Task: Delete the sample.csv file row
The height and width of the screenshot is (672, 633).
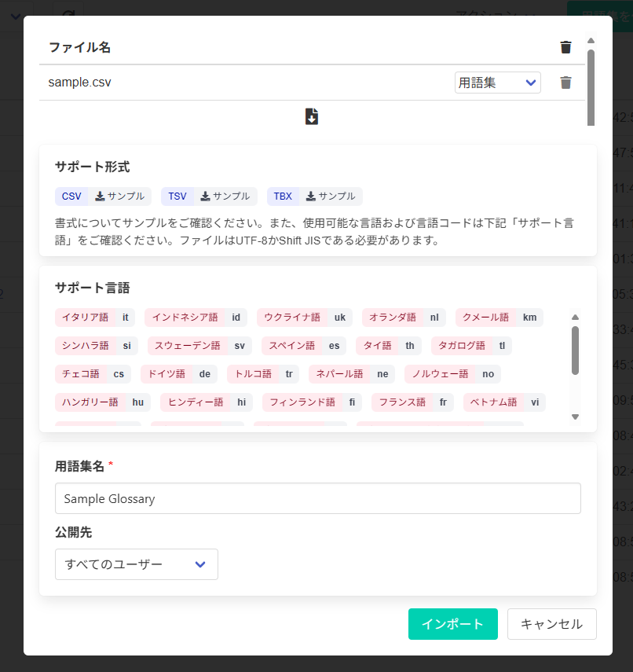Action: [565, 83]
